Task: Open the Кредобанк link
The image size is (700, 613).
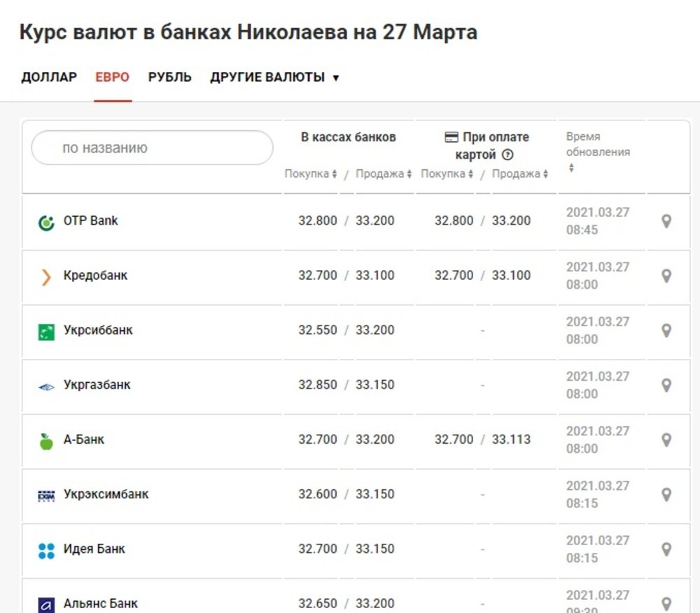Action: click(95, 275)
